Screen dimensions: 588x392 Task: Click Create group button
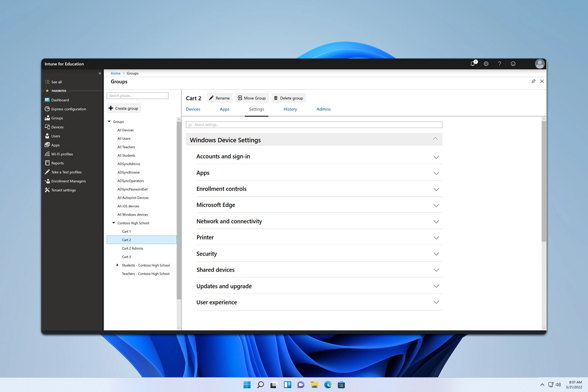click(124, 108)
